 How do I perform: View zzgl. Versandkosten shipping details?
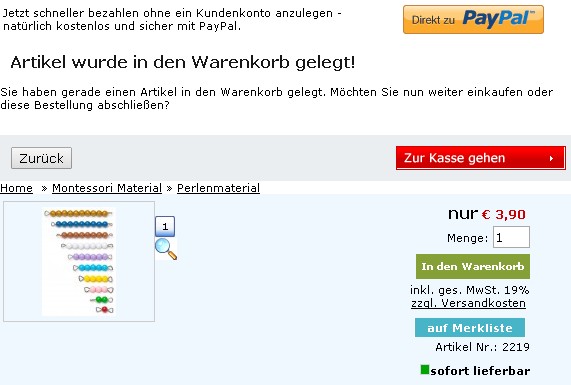[468, 303]
